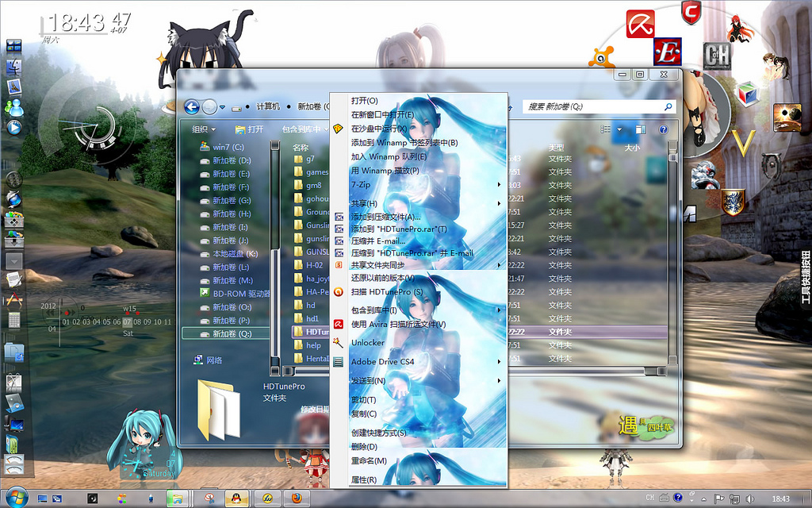This screenshot has width=812, height=508.
Task: Open the view options dropdown arrow
Action: (620, 129)
